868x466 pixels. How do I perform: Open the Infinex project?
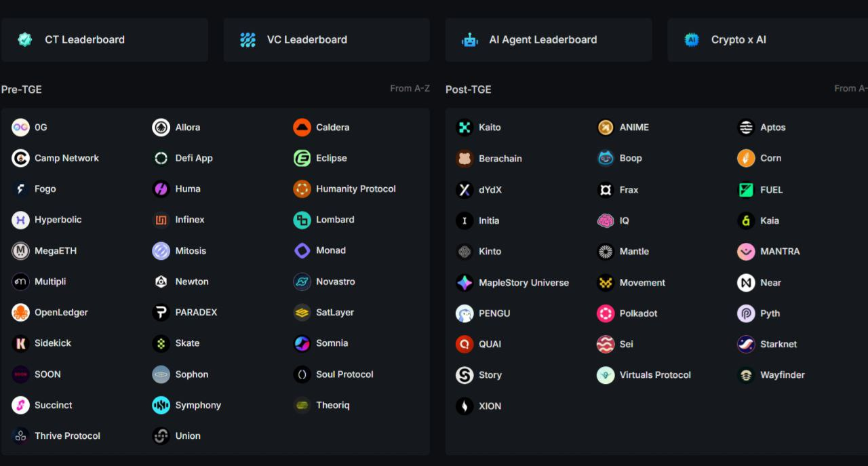click(x=178, y=220)
